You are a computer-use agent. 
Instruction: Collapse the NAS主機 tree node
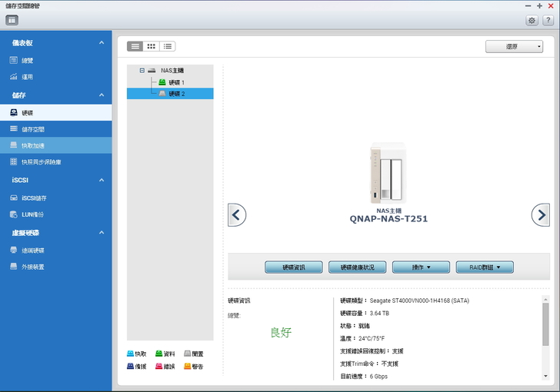(142, 70)
